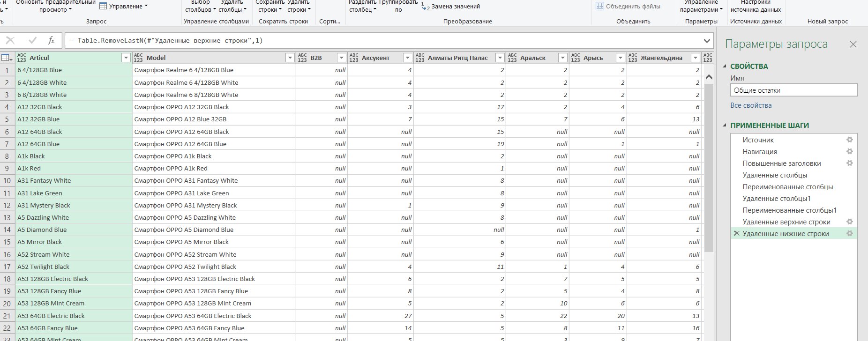Screen dimensions: 868x341
Task: Click the vertical scrollbar thumb
Action: pyautogui.click(x=709, y=168)
